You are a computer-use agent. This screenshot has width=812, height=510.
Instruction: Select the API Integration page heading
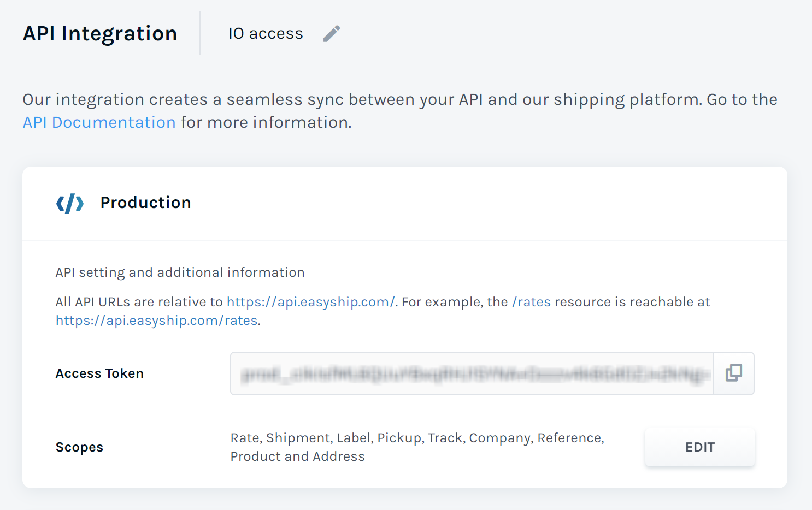[100, 34]
